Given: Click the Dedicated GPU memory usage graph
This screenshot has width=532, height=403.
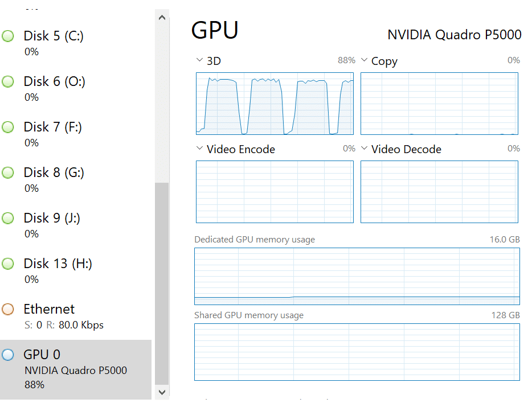Looking at the screenshot, I should [x=357, y=276].
